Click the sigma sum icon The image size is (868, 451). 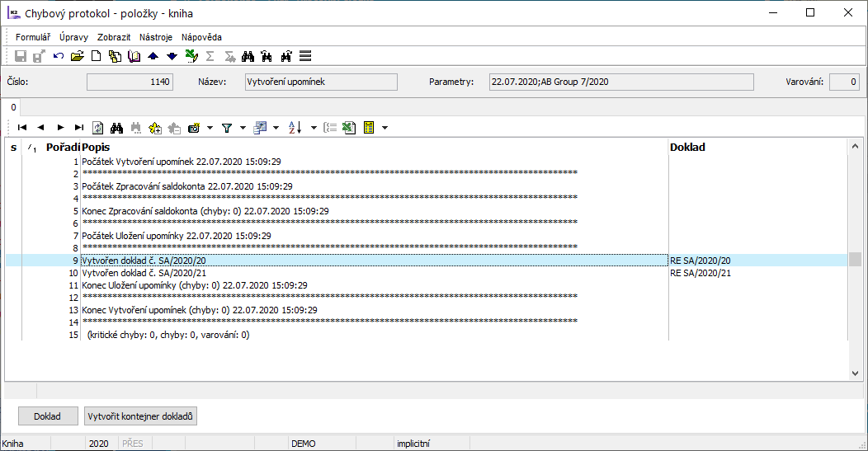pos(210,56)
